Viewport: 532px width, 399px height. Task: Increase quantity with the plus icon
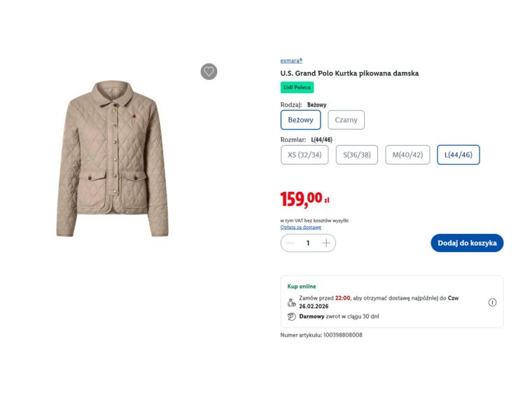326,243
